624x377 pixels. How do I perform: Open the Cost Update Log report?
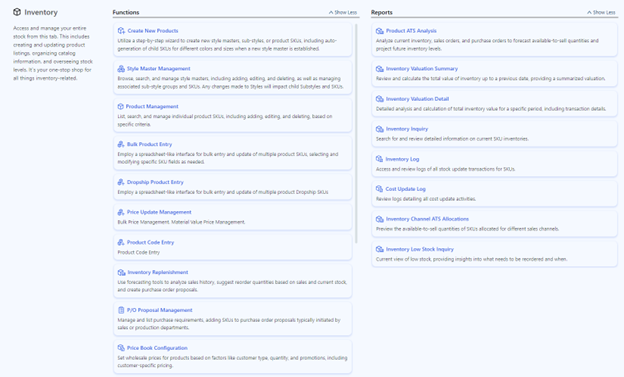(x=406, y=189)
